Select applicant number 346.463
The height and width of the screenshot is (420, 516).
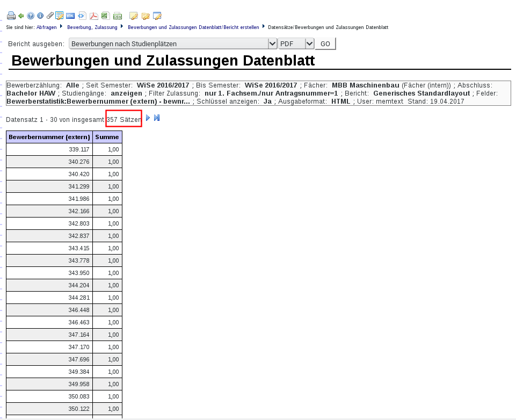point(79,322)
